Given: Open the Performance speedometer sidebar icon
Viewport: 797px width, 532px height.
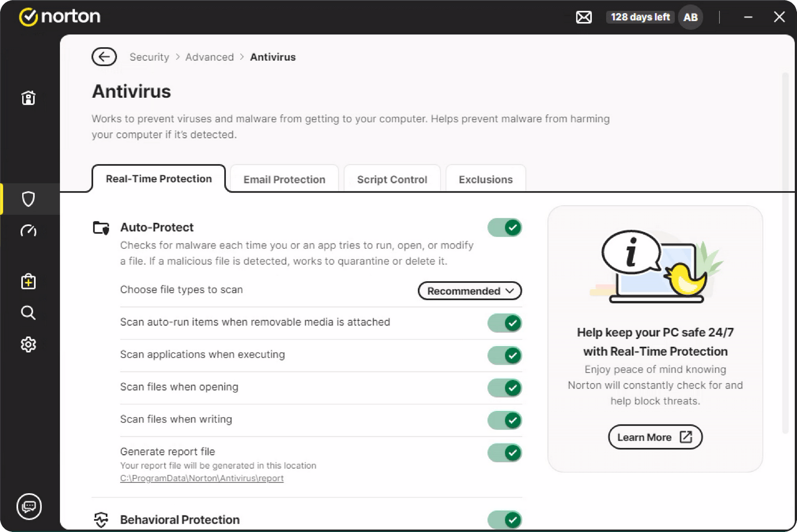Looking at the screenshot, I should [x=28, y=231].
